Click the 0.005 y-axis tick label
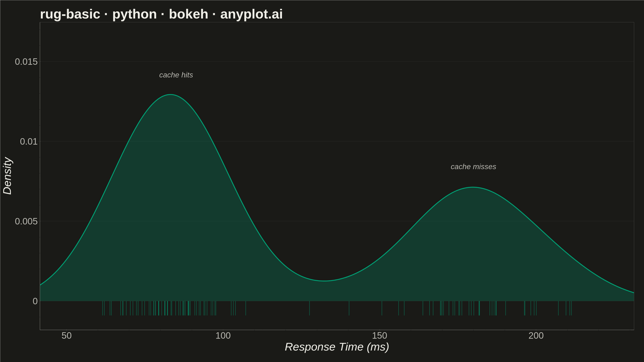 [x=26, y=221]
